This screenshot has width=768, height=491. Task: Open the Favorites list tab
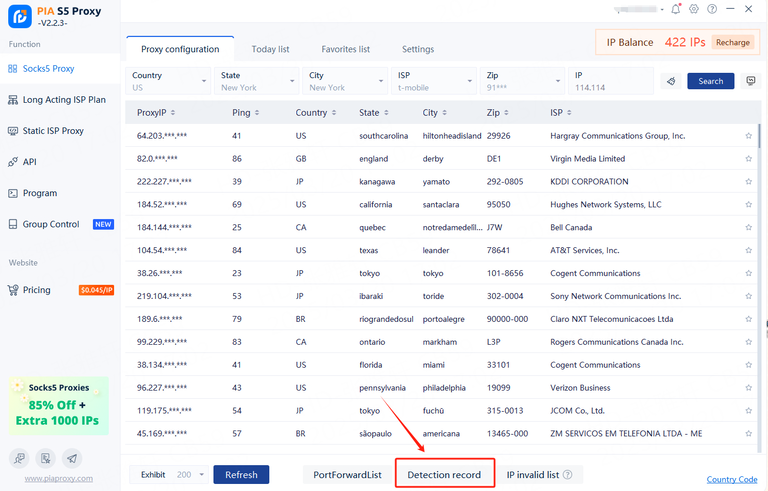[345, 49]
